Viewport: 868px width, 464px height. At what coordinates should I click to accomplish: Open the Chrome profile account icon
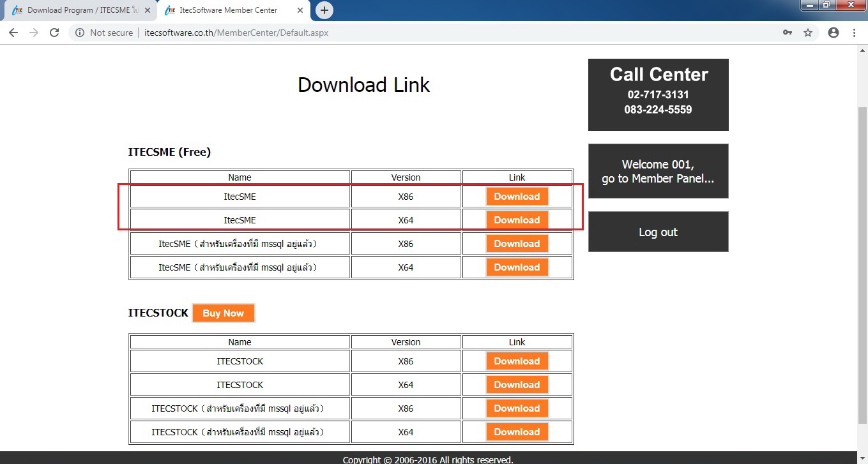[833, 33]
